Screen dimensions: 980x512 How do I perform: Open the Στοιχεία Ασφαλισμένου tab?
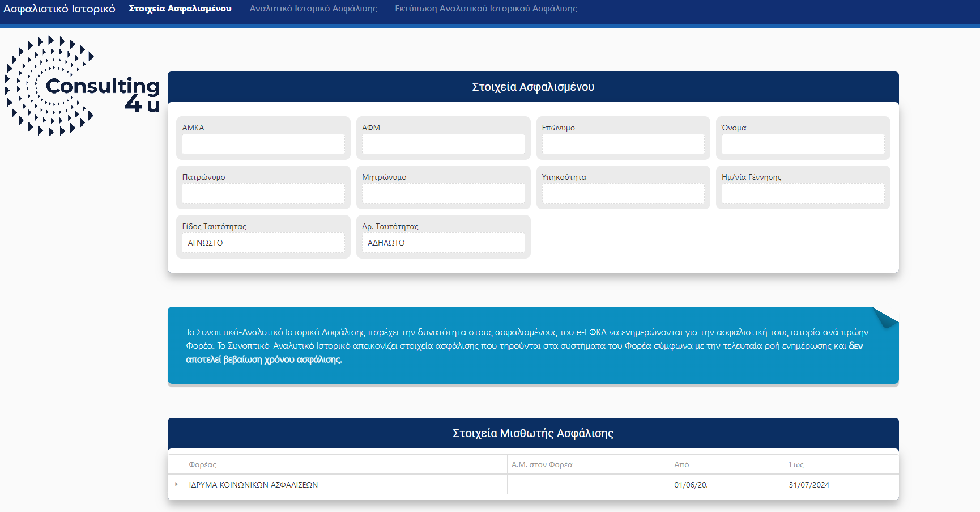180,9
